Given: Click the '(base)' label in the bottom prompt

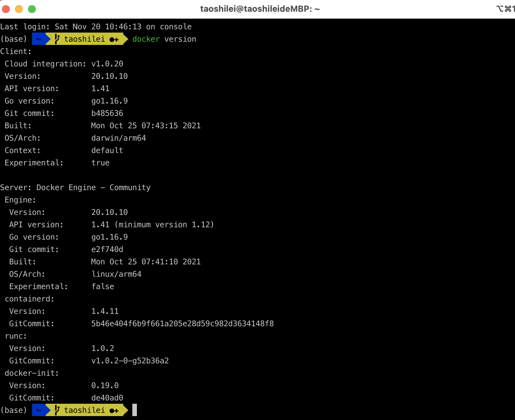Looking at the screenshot, I should pos(13,410).
